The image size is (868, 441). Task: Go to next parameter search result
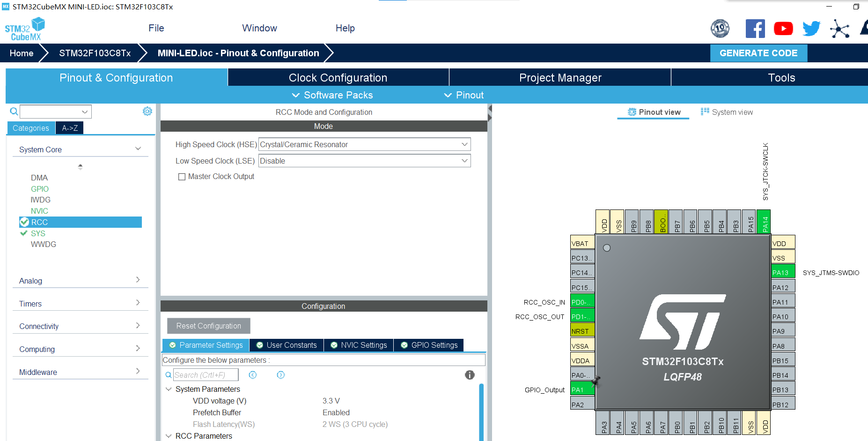click(x=281, y=375)
